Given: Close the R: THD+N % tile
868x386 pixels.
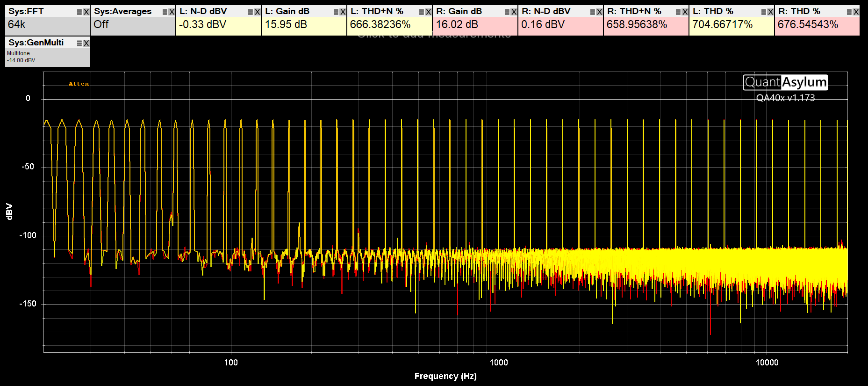Looking at the screenshot, I should (x=685, y=12).
